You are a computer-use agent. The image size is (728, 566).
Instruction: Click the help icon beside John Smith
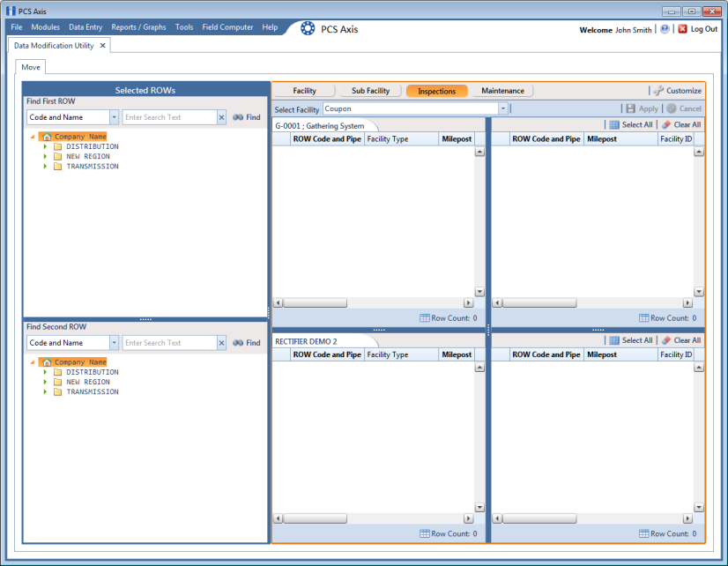tap(665, 29)
